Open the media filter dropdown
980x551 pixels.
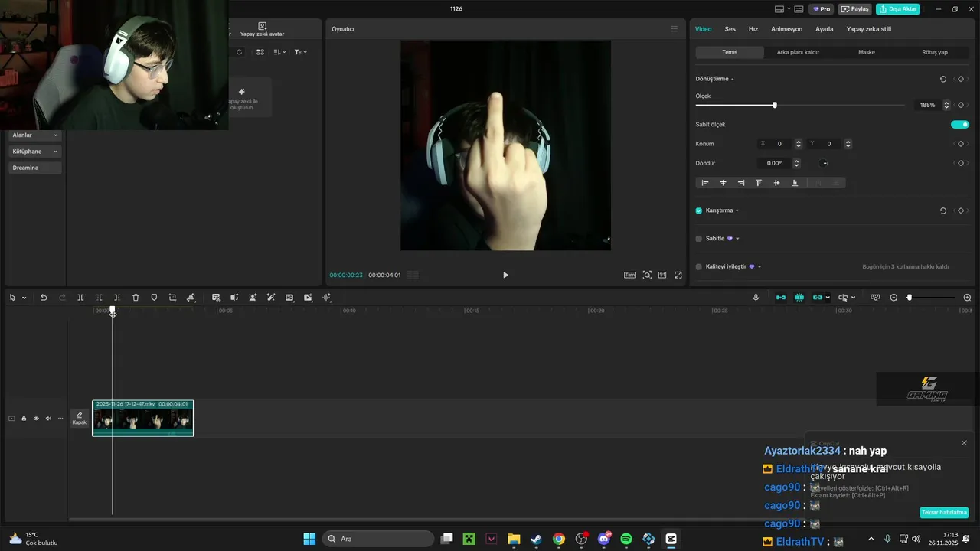(x=301, y=52)
